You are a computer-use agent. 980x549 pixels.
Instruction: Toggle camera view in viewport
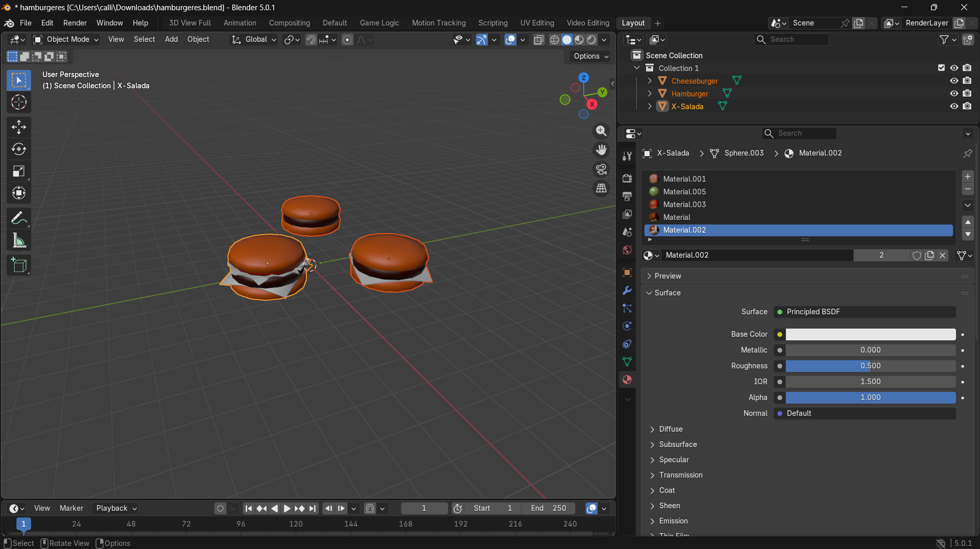pos(602,169)
